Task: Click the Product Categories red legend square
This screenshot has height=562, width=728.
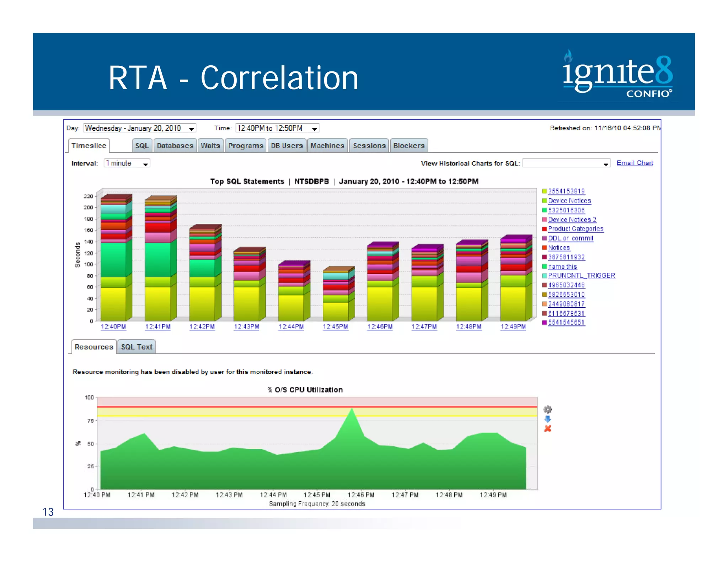Action: coord(544,229)
